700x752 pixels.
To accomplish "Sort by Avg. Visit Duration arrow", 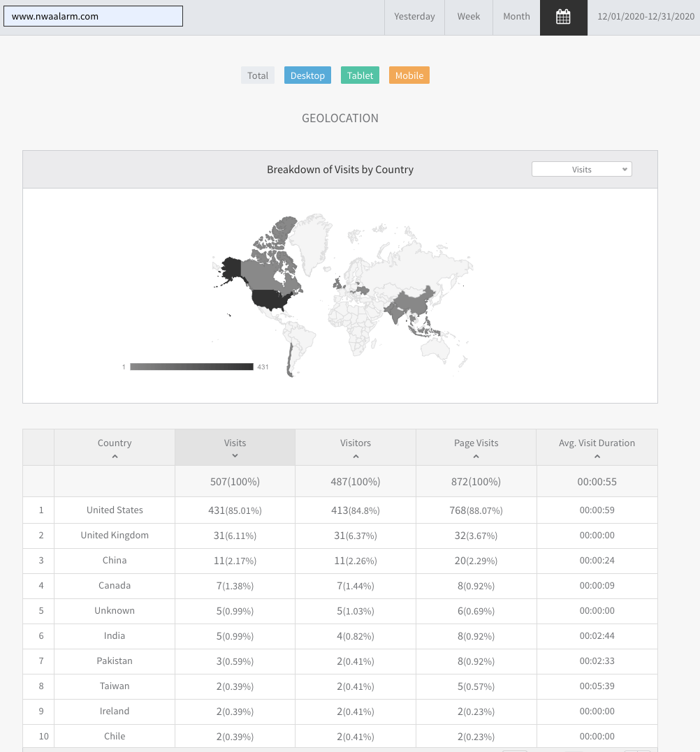I will click(x=597, y=457).
